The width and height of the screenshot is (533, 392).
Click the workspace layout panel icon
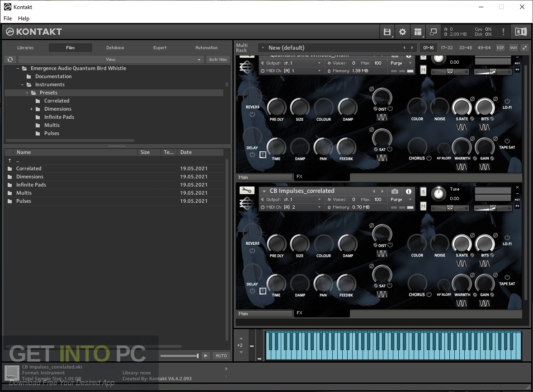click(x=418, y=32)
